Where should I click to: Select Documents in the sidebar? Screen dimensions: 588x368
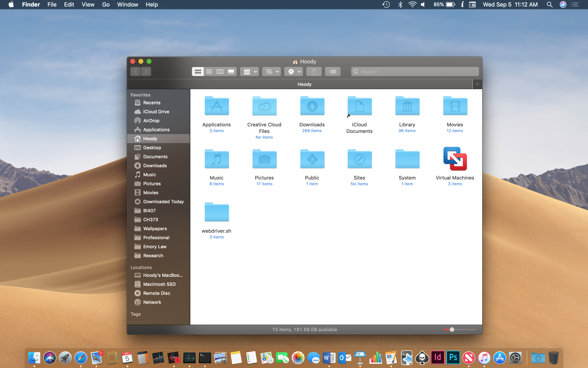pos(158,157)
